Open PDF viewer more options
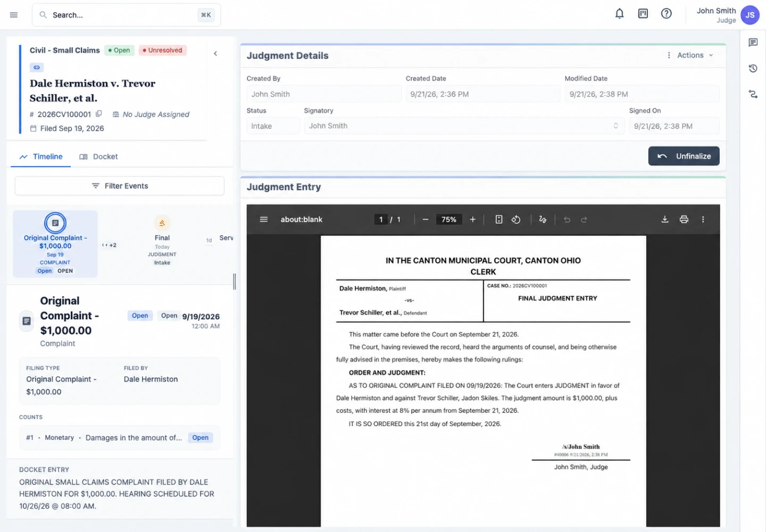Viewport: 766px width, 532px height. (703, 219)
